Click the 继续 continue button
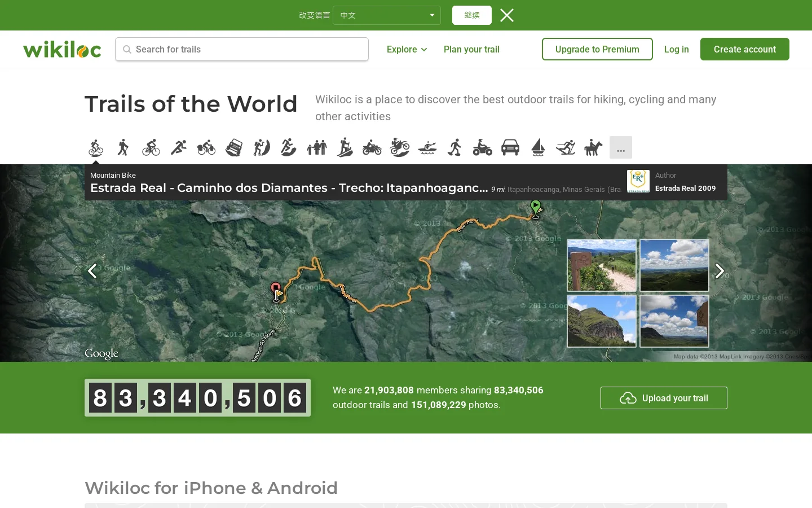This screenshot has height=508, width=812. click(472, 15)
